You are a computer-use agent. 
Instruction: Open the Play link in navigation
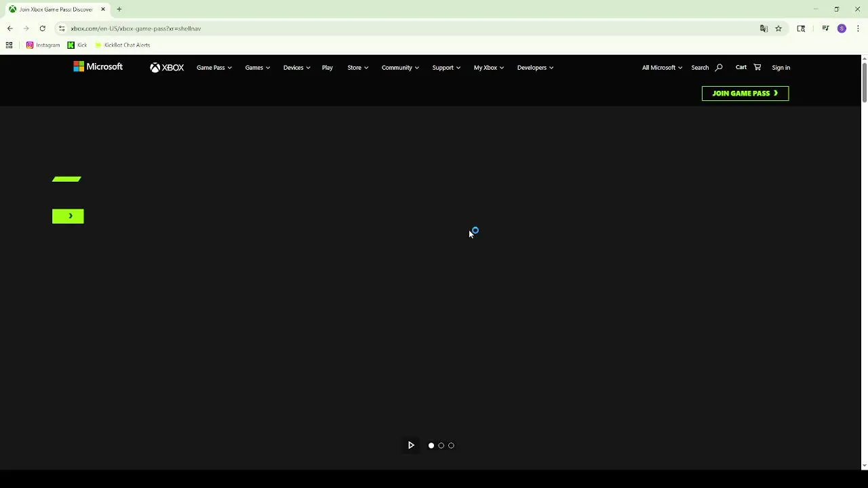[x=328, y=68]
